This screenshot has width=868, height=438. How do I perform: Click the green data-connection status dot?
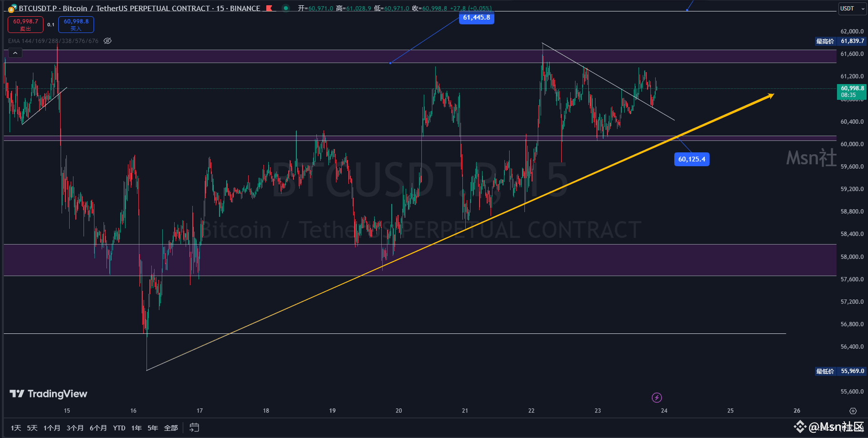coord(286,8)
